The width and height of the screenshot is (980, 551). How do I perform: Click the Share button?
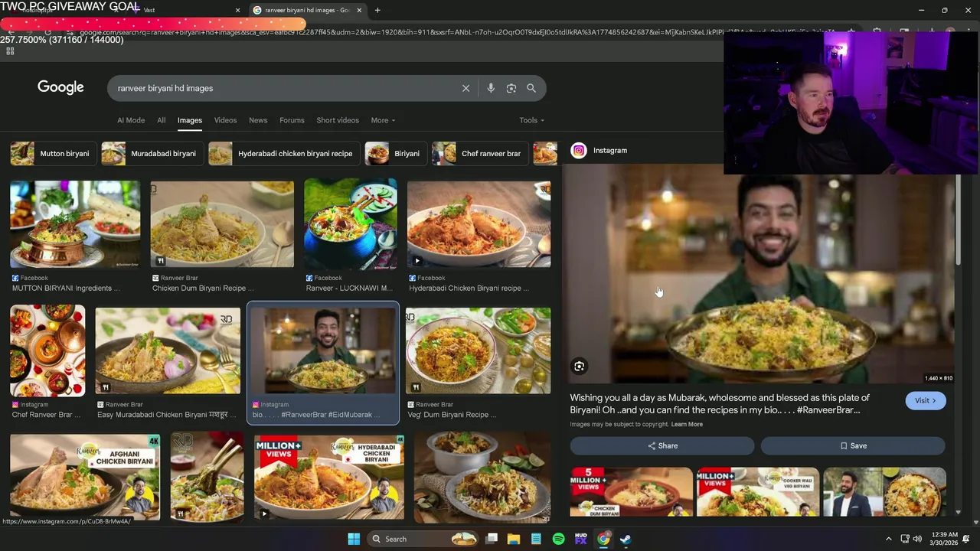(662, 446)
